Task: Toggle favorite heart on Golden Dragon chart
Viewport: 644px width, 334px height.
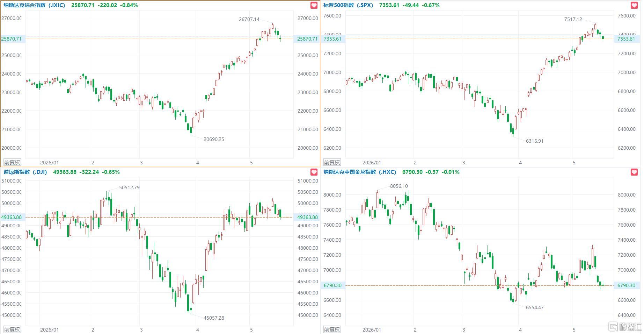Action: click(x=634, y=172)
